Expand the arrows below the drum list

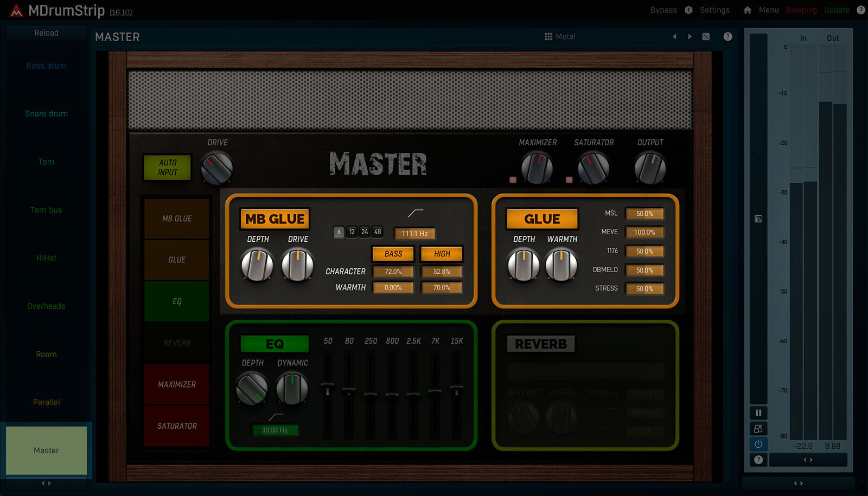pos(46,483)
